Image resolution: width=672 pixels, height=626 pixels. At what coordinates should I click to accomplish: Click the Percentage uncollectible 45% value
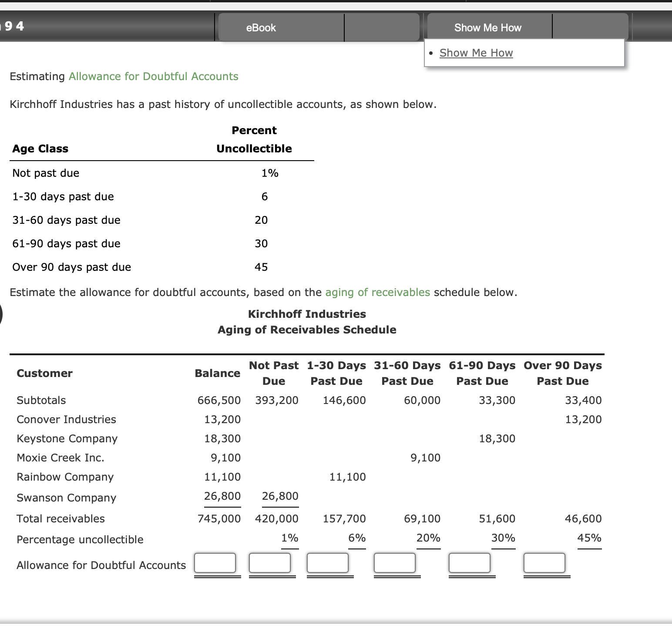tap(590, 538)
